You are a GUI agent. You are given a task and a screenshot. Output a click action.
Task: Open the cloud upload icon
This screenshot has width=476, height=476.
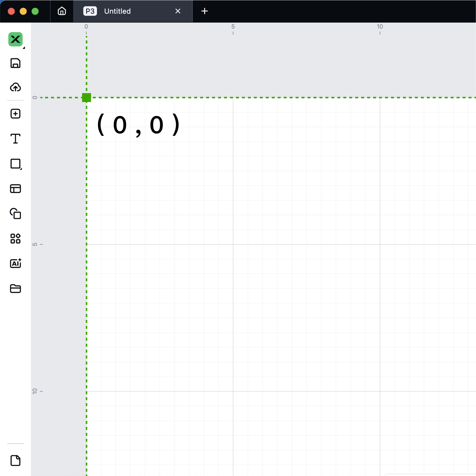pyautogui.click(x=15, y=87)
